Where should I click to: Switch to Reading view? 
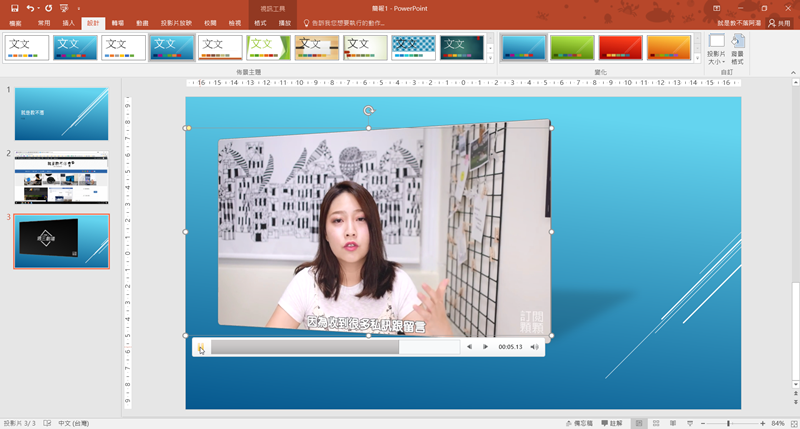(673, 423)
